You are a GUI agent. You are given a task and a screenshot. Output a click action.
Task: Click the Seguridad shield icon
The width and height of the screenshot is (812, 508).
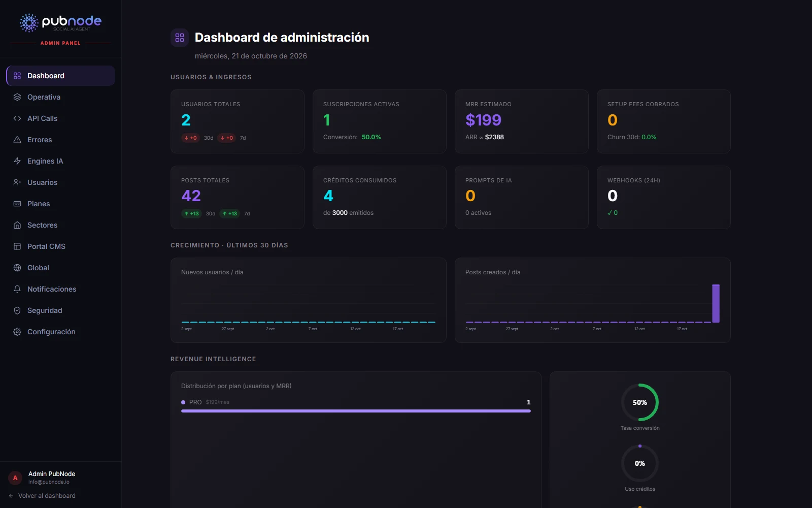point(17,310)
